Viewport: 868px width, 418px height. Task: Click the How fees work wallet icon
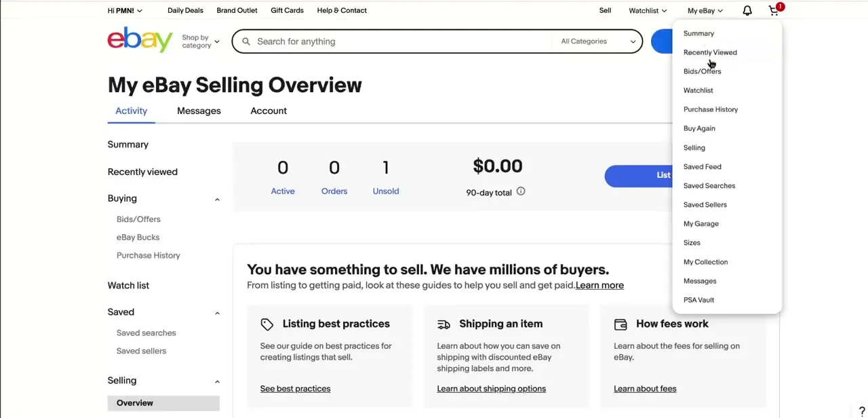point(620,324)
